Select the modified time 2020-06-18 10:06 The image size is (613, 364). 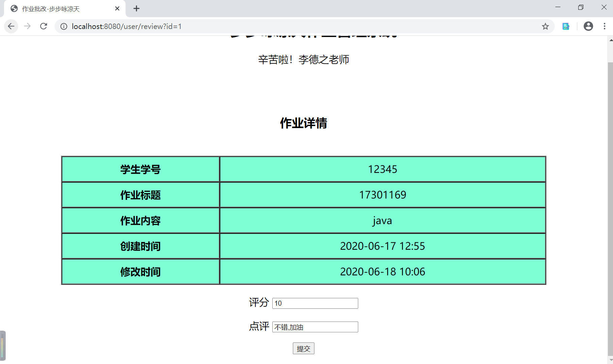(x=382, y=272)
